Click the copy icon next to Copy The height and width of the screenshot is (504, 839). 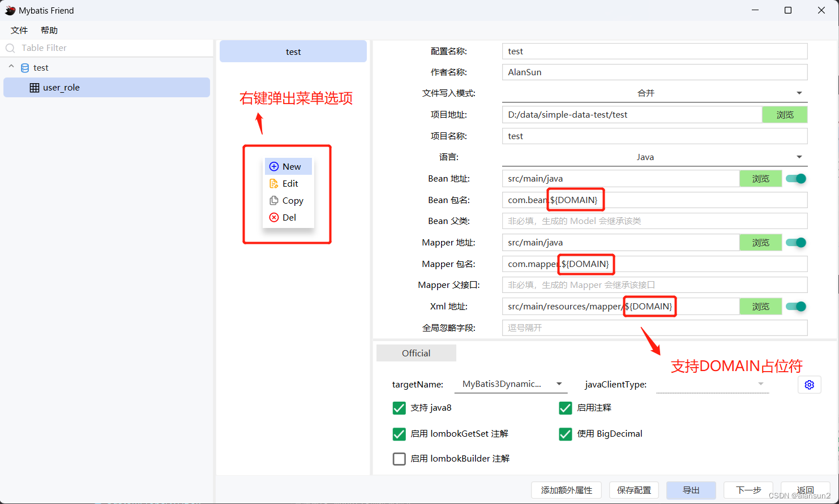[274, 200]
